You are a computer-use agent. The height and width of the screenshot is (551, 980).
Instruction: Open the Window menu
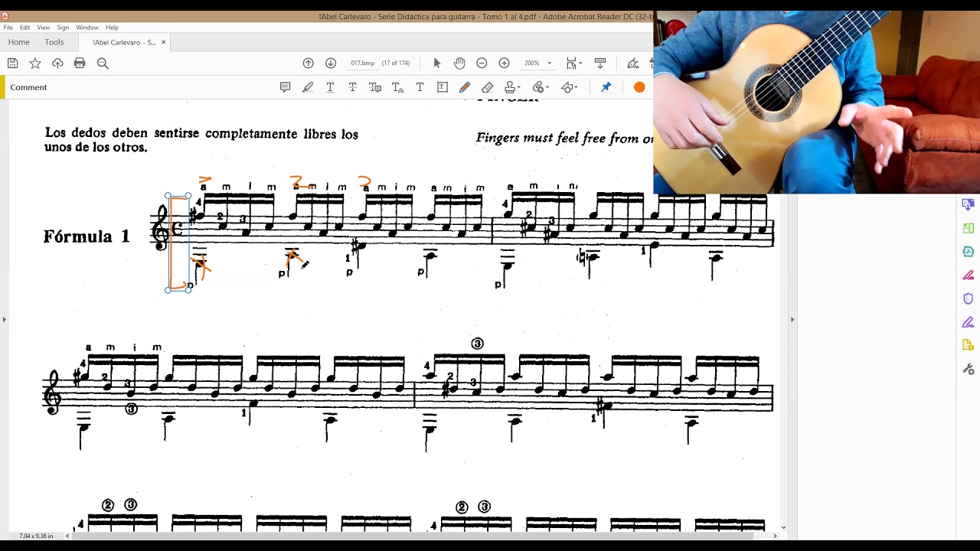(x=87, y=28)
